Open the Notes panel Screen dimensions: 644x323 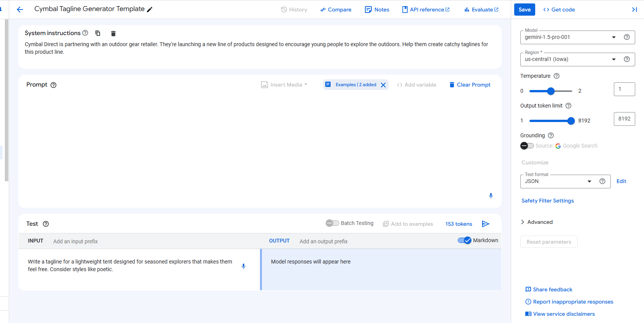pyautogui.click(x=377, y=10)
